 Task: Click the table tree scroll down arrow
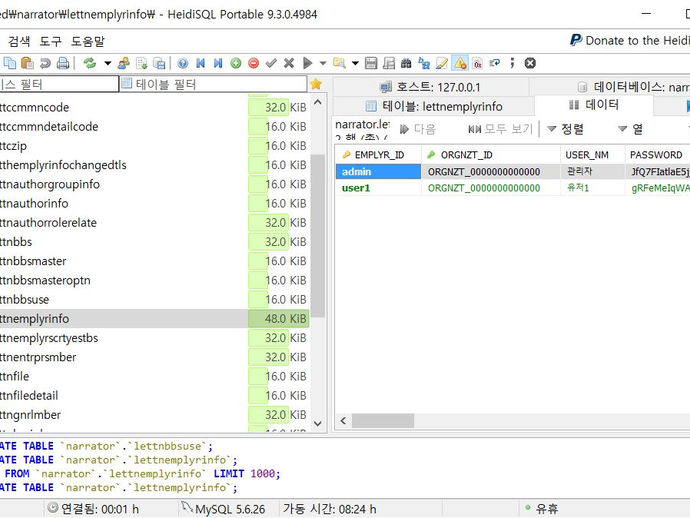coord(318,423)
